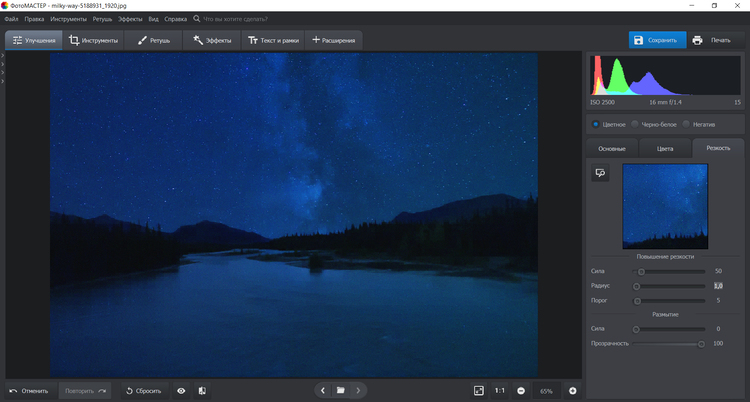This screenshot has width=750, height=402.
Task: Click the Радиус value input field
Action: (x=717, y=286)
